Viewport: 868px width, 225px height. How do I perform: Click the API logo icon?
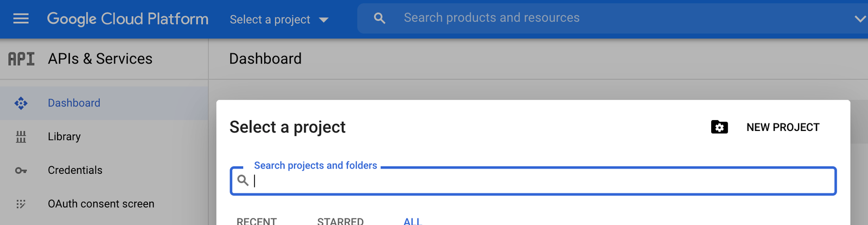(21, 59)
